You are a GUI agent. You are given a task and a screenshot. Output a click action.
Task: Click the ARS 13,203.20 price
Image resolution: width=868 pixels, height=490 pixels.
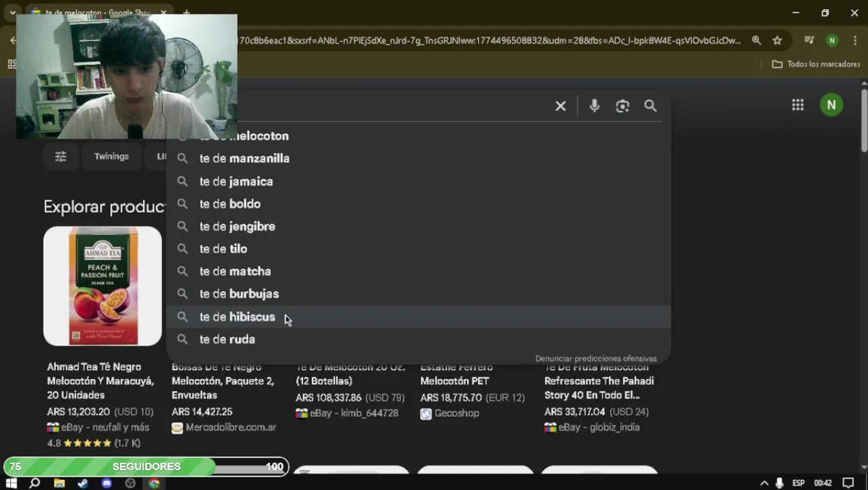click(x=78, y=412)
